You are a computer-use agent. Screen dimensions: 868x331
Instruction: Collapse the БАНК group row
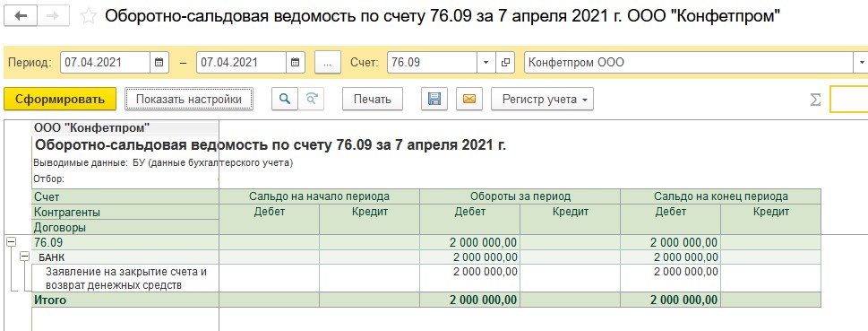(x=24, y=257)
